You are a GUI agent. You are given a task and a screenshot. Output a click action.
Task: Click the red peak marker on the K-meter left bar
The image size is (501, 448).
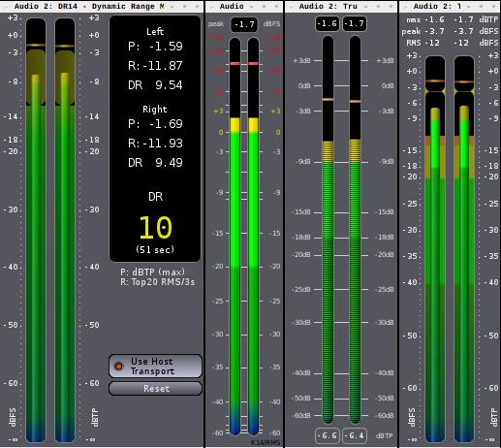pyautogui.click(x=235, y=63)
